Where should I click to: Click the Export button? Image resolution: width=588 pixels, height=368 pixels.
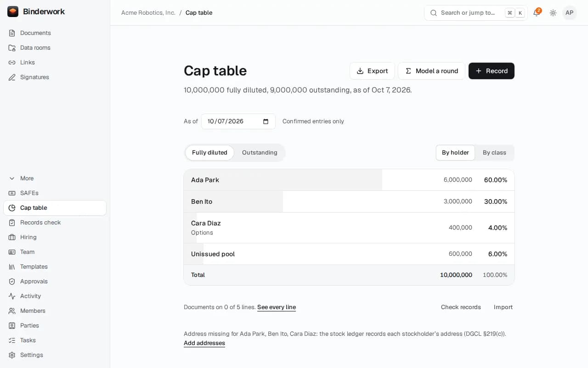tap(372, 71)
